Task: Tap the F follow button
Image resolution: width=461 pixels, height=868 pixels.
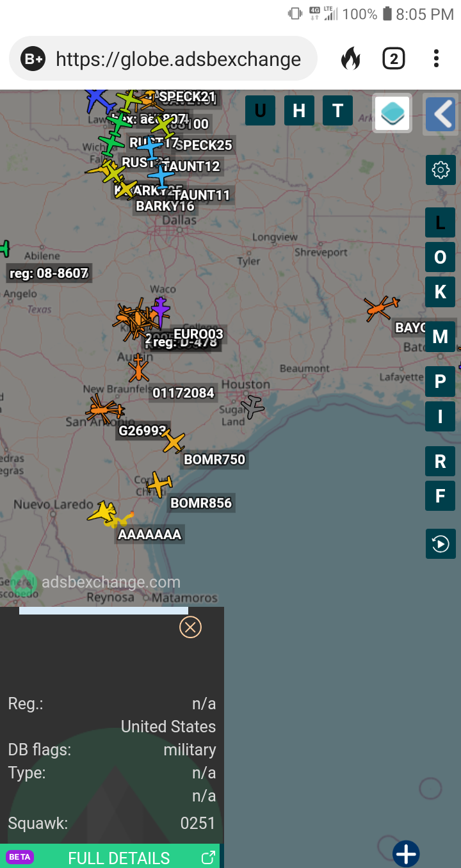Action: (441, 496)
